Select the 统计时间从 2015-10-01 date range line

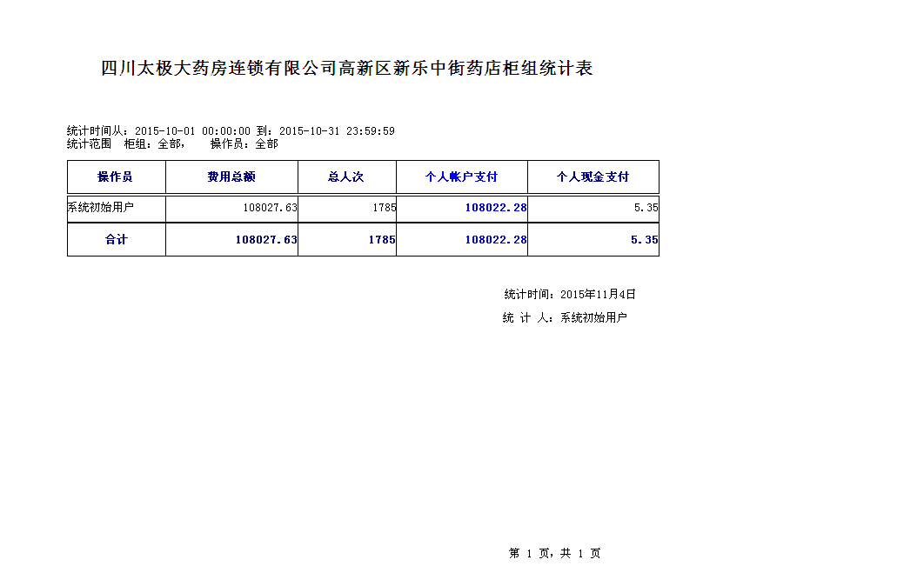tap(231, 130)
